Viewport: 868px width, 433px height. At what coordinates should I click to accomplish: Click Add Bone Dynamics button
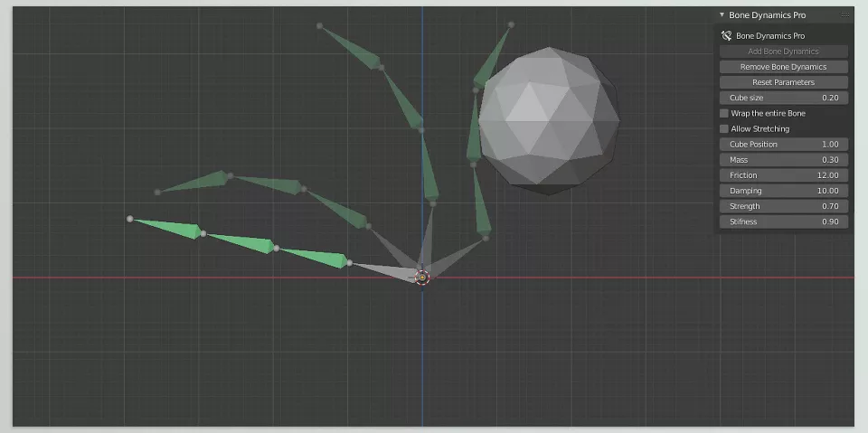783,52
